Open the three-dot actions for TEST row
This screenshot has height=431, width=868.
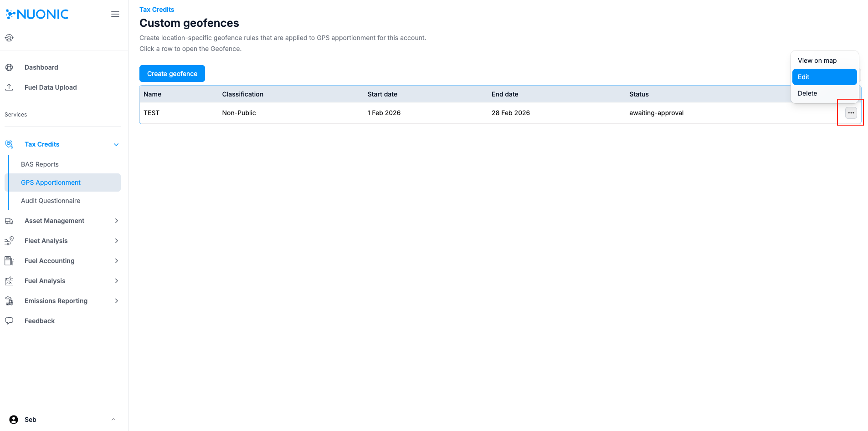pyautogui.click(x=851, y=113)
